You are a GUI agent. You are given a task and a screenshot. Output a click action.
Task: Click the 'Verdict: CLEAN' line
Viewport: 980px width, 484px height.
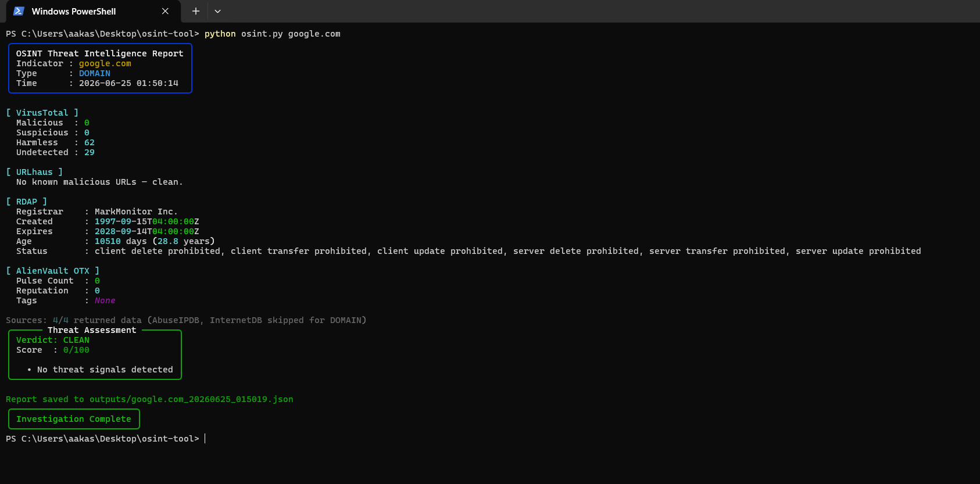point(53,340)
